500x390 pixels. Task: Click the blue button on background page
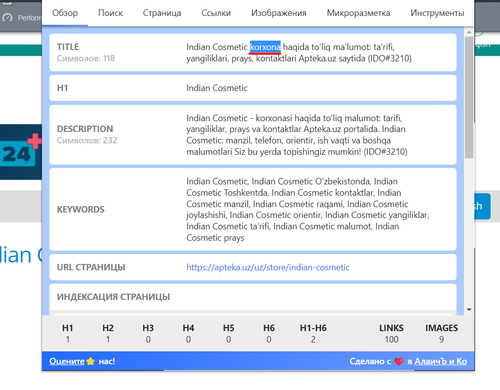[x=482, y=206]
